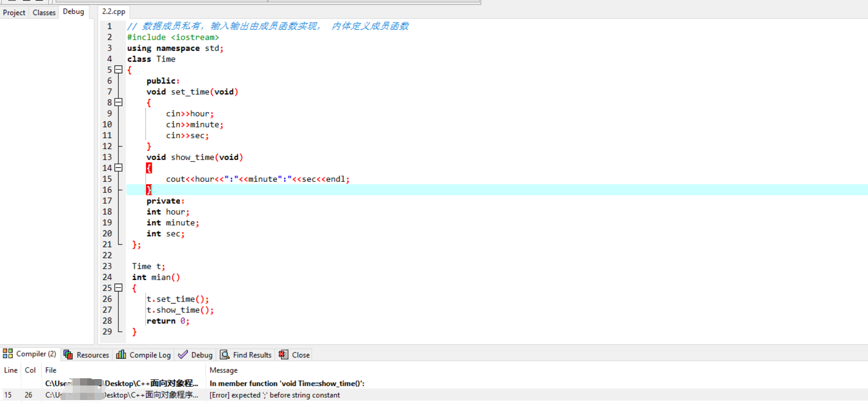Collapse the show_time fold at line 14
The height and width of the screenshot is (403, 868).
(118, 168)
